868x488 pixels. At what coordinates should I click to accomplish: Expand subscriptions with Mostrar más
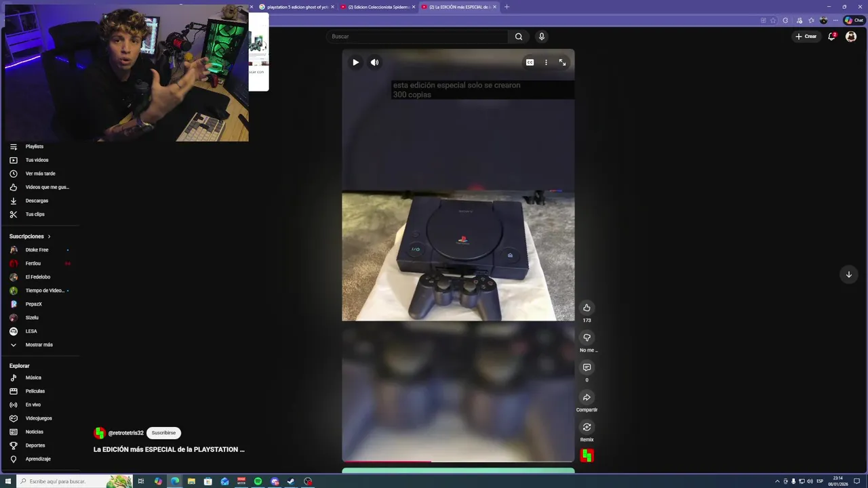click(x=39, y=345)
